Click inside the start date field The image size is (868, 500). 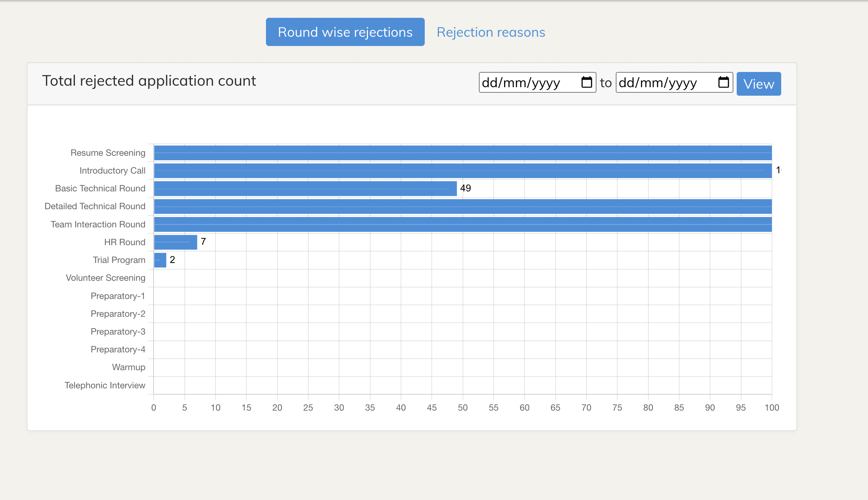click(527, 82)
